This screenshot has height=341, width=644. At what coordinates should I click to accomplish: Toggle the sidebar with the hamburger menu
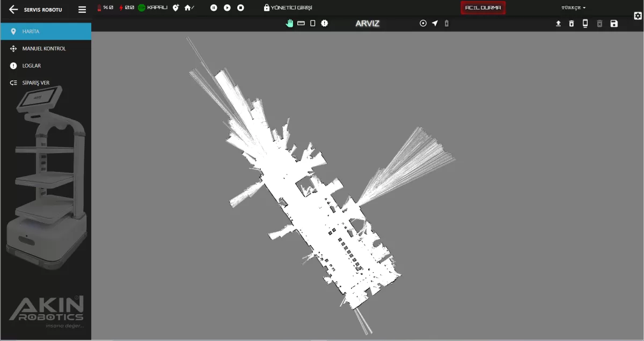click(82, 9)
